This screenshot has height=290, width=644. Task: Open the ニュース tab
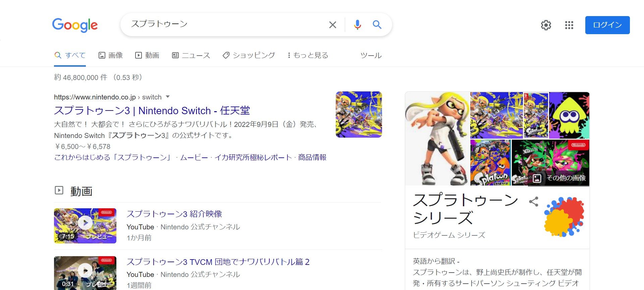tap(191, 55)
